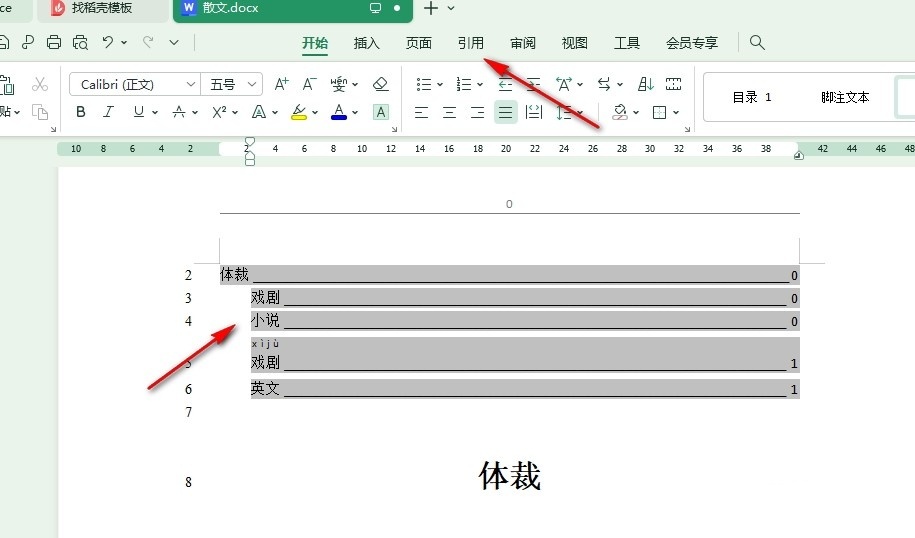Insert numbered list
Screen dimensions: 915x538
[x=464, y=85]
